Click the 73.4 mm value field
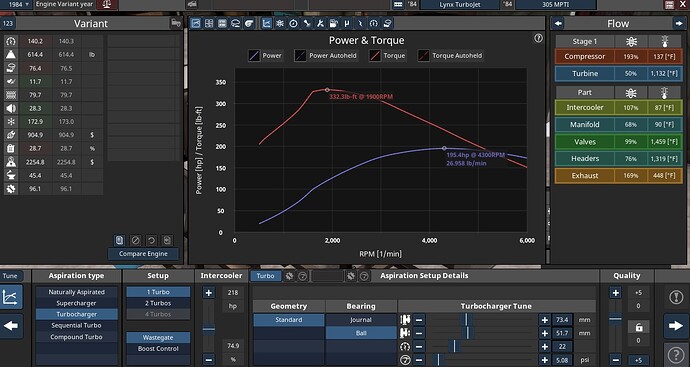 [562, 320]
